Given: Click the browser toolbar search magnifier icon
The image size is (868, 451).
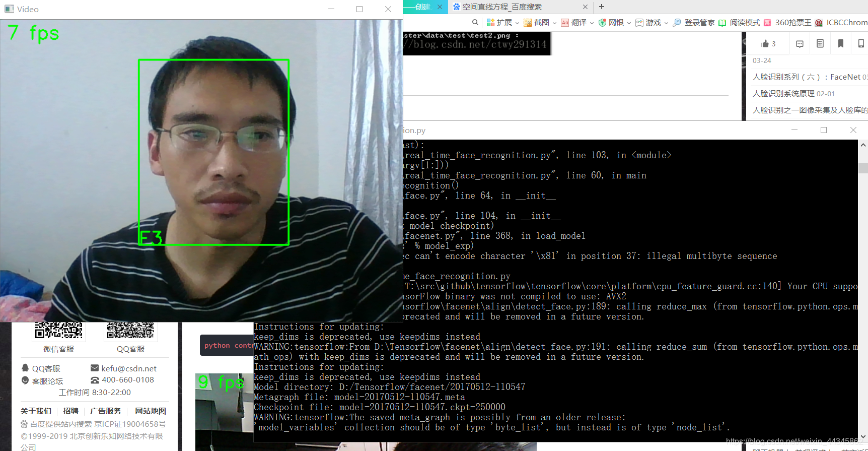Looking at the screenshot, I should (x=475, y=22).
